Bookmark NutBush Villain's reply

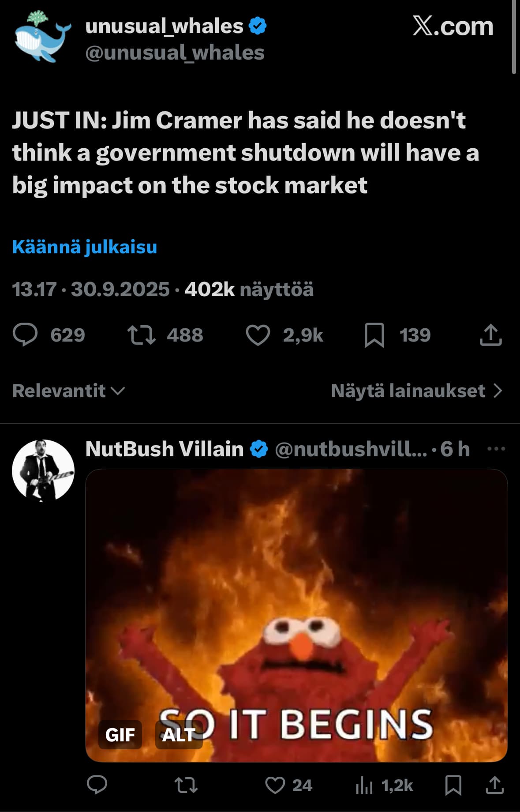pos(453,786)
